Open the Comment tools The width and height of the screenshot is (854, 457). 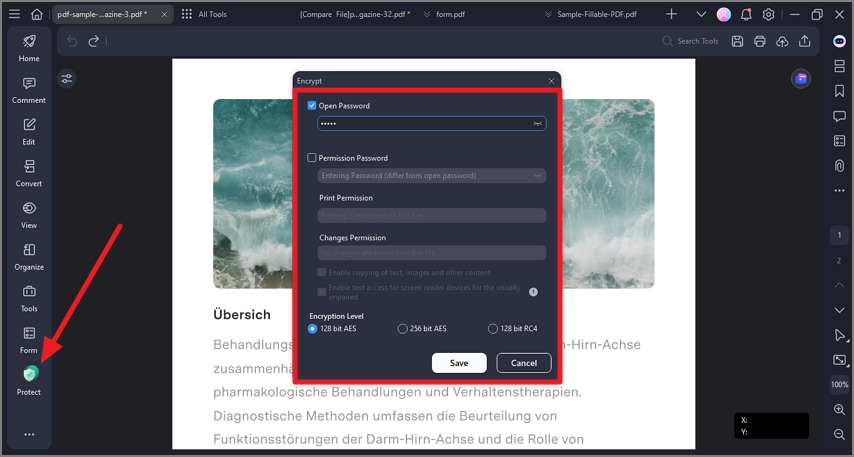point(29,90)
